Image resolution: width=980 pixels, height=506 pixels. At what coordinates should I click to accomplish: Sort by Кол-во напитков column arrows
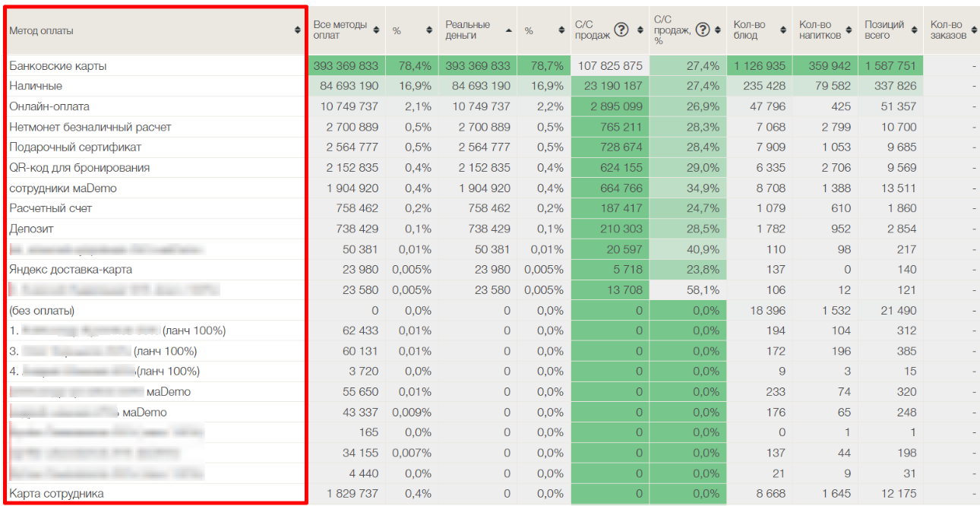pos(849,30)
